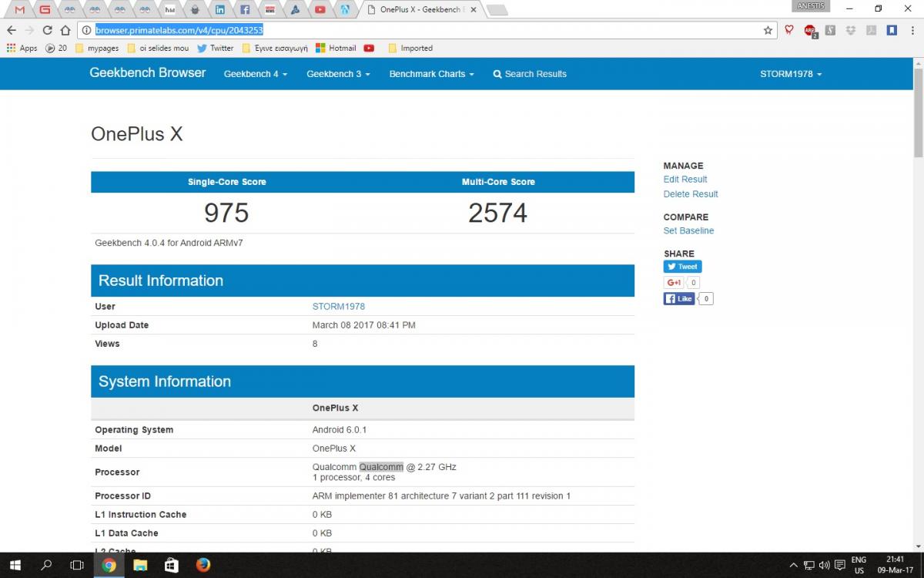Bookmark this page with the star icon
The width and height of the screenshot is (924, 578).
768,30
